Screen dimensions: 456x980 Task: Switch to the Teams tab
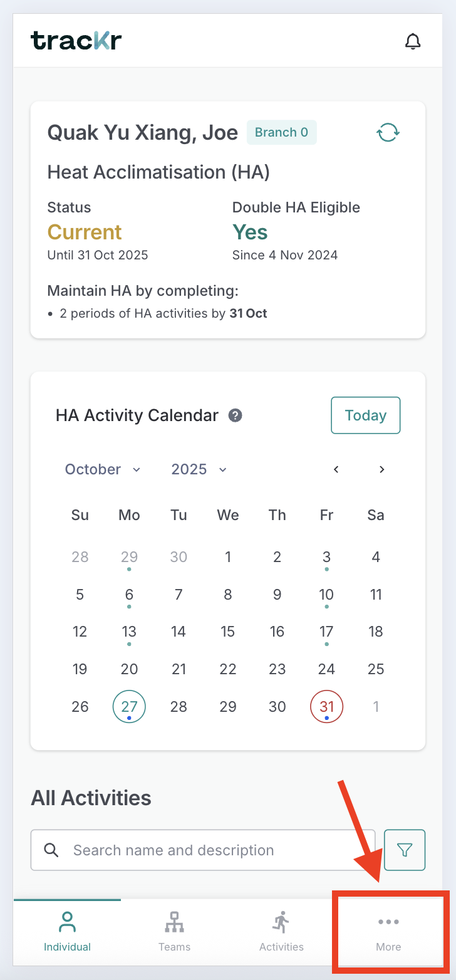[x=174, y=932]
